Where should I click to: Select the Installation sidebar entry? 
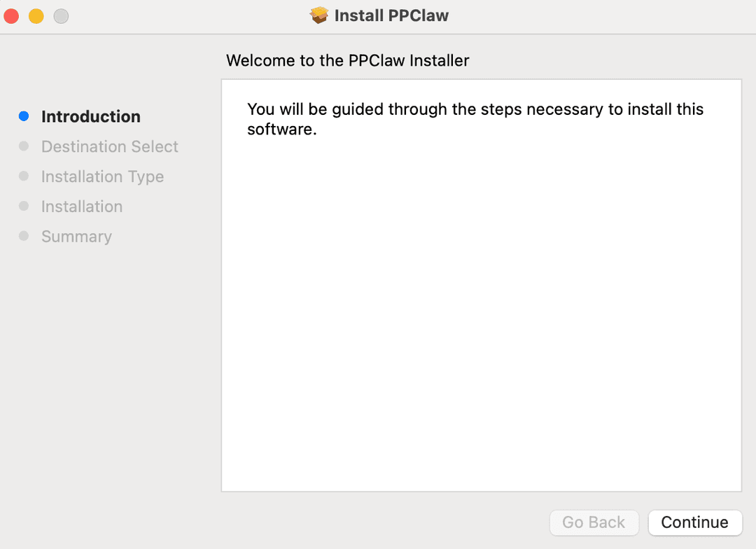pyautogui.click(x=82, y=207)
